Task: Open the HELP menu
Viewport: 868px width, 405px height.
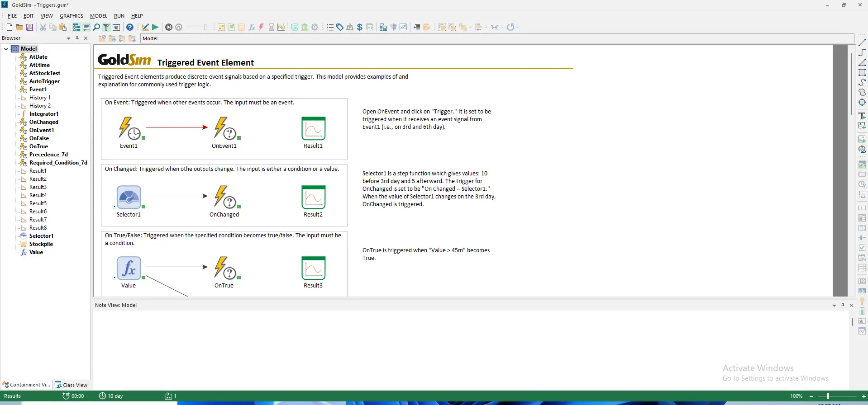Action: coord(137,16)
